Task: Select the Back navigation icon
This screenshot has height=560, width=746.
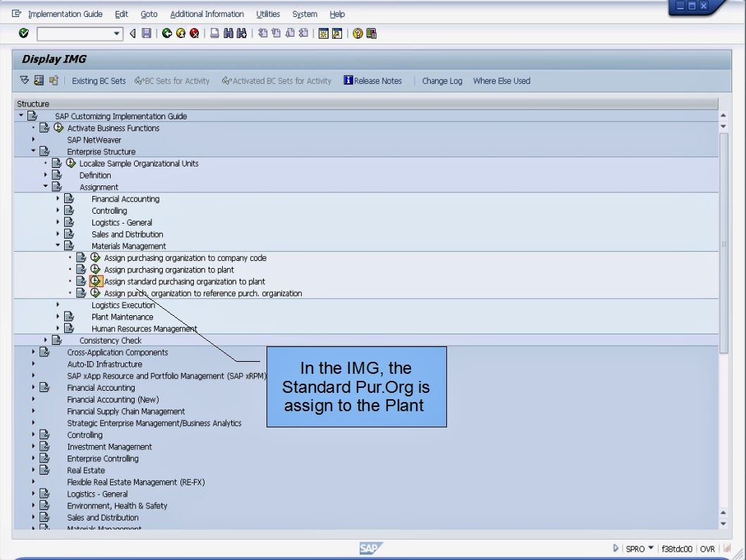Action: point(166,33)
